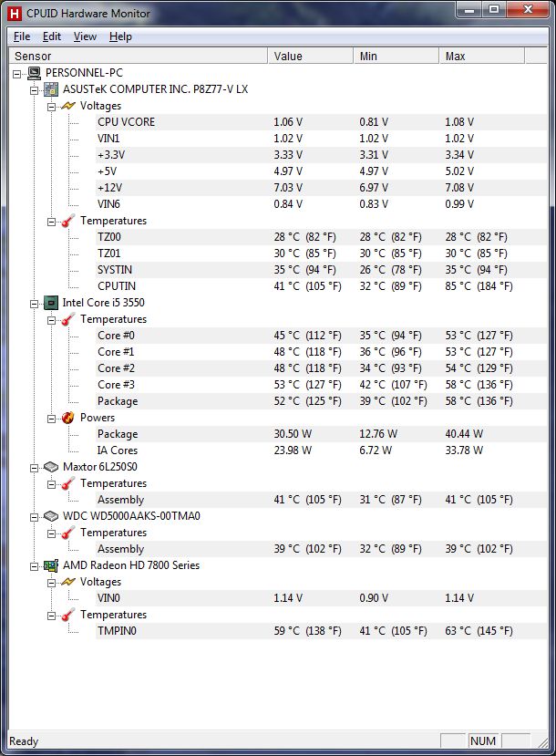
Task: Click the WDC WD5000AAKS hard drive icon
Action: click(52, 516)
